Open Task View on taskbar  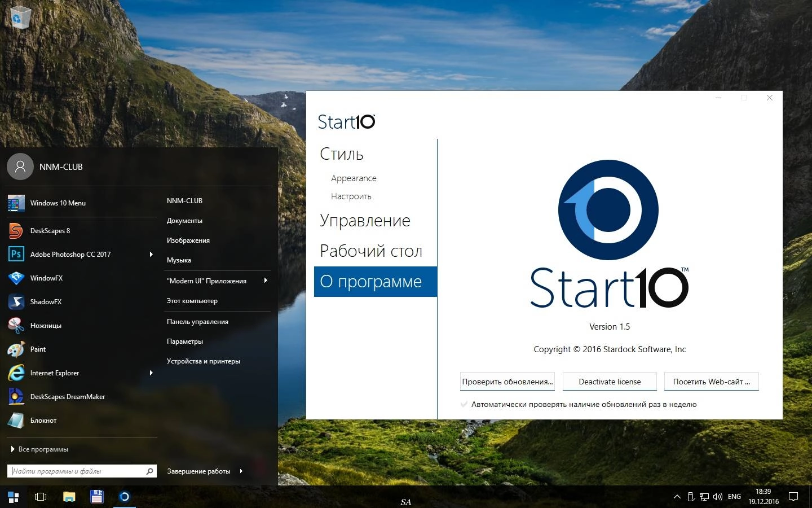click(x=41, y=497)
